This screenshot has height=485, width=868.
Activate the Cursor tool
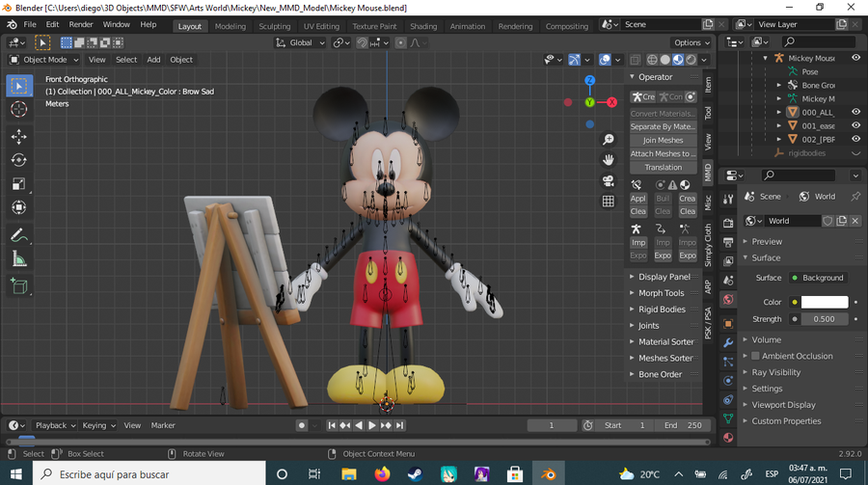click(19, 109)
